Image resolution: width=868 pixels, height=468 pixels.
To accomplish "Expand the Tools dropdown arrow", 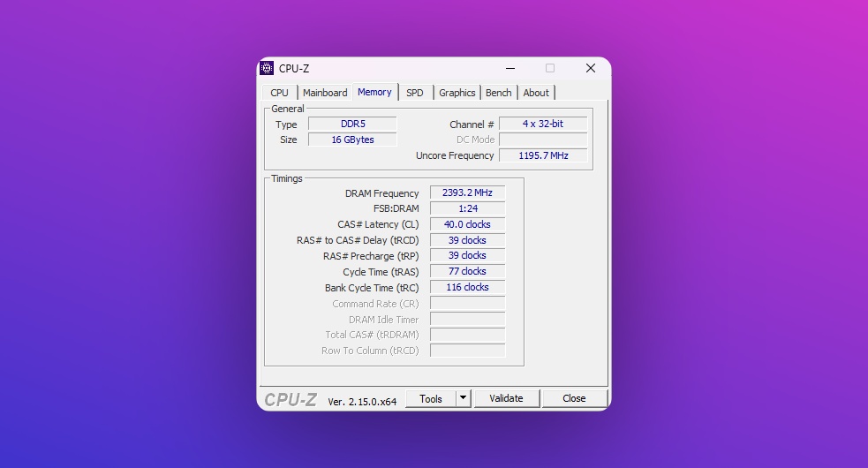I will pyautogui.click(x=464, y=399).
